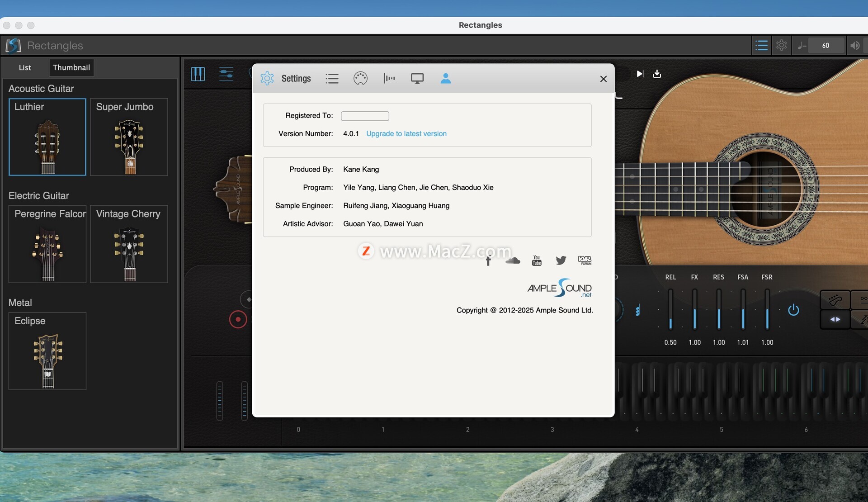Click the guitar cable icon button
This screenshot has width=868, height=502.
(x=835, y=299)
